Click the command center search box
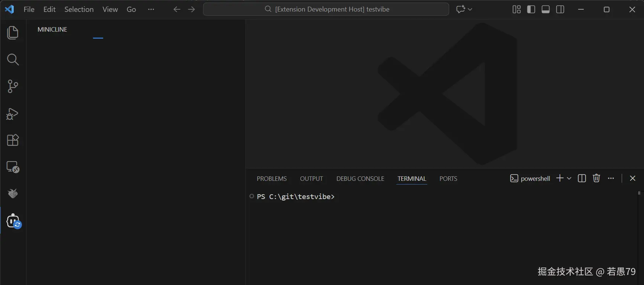The width and height of the screenshot is (644, 285). click(326, 9)
